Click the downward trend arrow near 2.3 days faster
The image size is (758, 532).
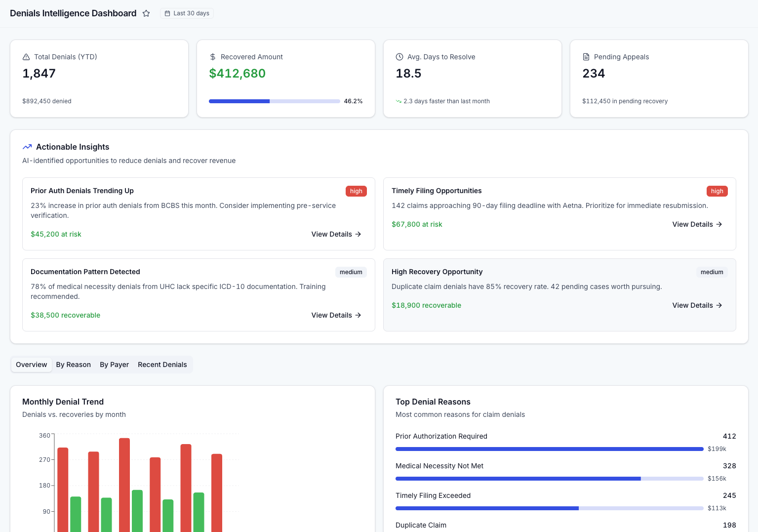click(398, 101)
